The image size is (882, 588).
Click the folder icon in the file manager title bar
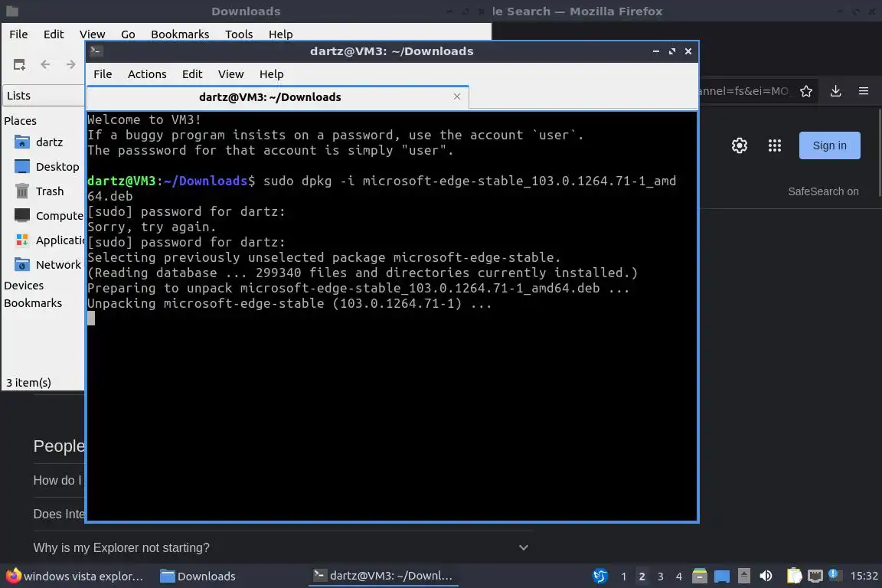coord(11,11)
